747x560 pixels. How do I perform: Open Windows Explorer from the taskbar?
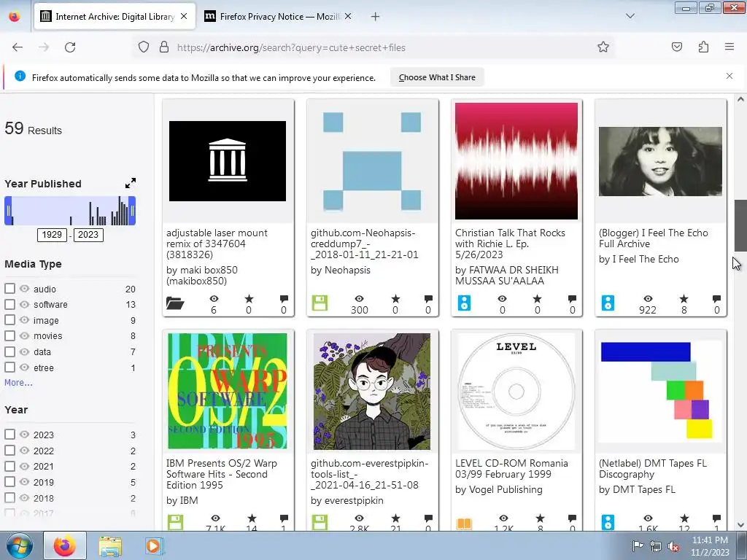(x=110, y=545)
